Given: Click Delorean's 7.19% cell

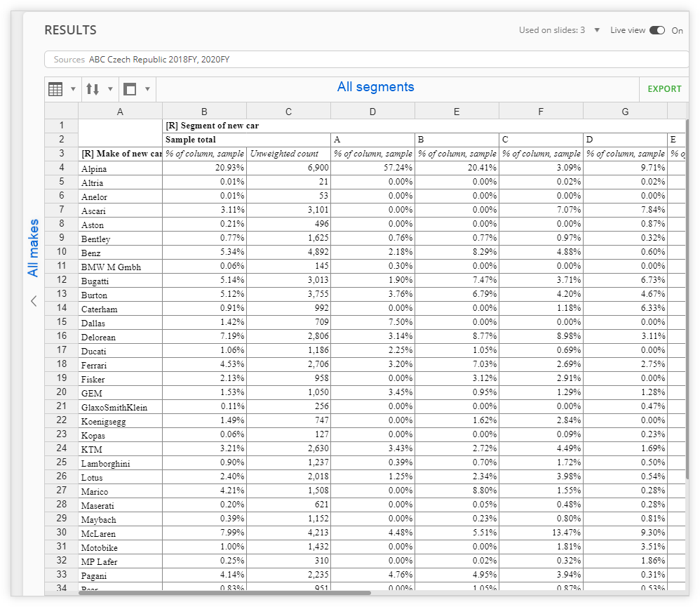Looking at the screenshot, I should click(204, 336).
